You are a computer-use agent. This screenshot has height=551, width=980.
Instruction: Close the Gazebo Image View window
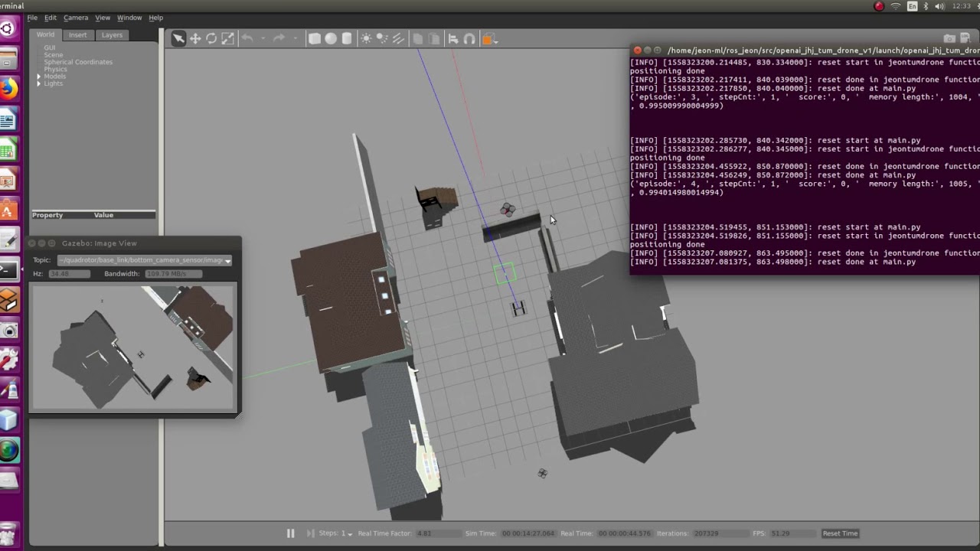[33, 243]
